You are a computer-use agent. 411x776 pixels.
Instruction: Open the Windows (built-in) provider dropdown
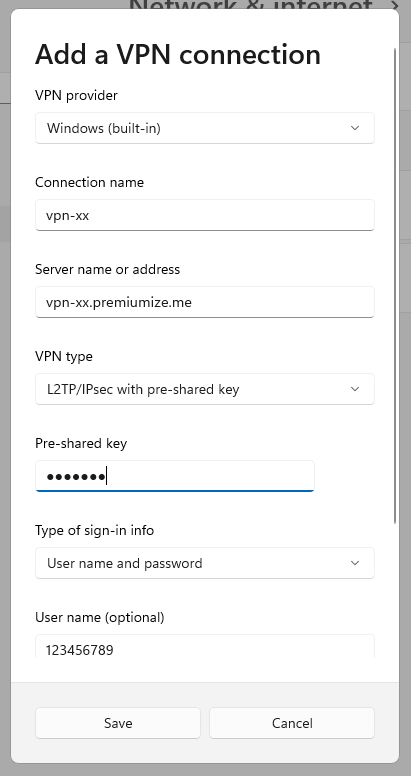(x=205, y=128)
